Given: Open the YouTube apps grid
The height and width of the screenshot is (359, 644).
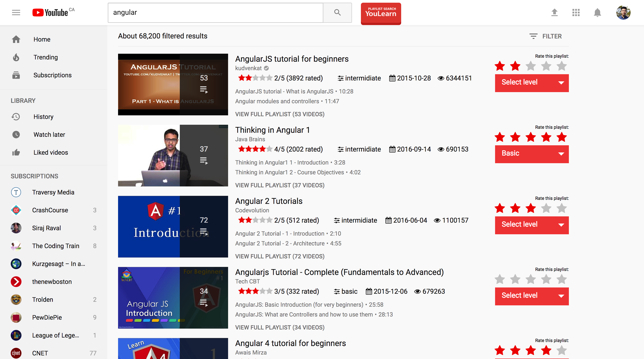Looking at the screenshot, I should (x=576, y=13).
